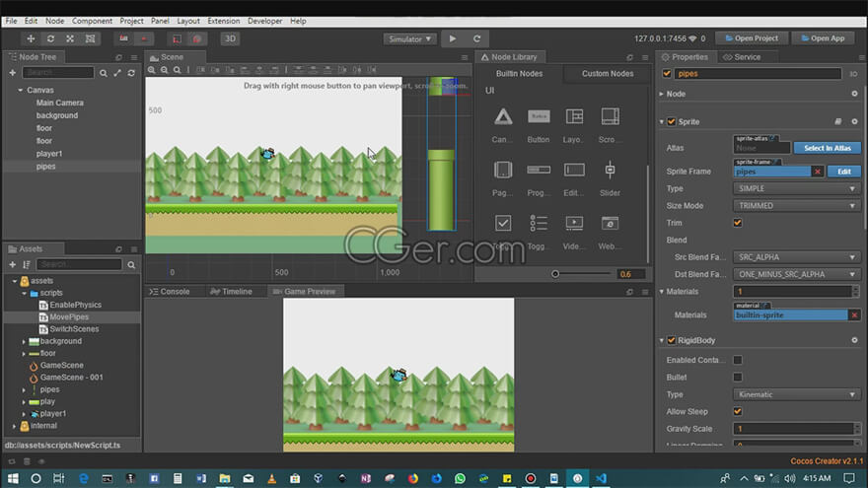Viewport: 868px width, 488px height.
Task: Select the rect transform tool
Action: click(90, 38)
